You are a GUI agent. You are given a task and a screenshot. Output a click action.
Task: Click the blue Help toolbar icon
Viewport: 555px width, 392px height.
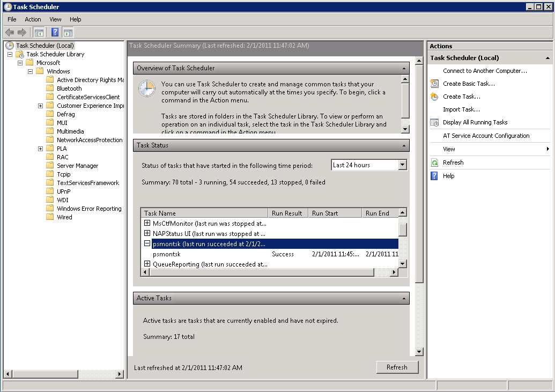[55, 33]
